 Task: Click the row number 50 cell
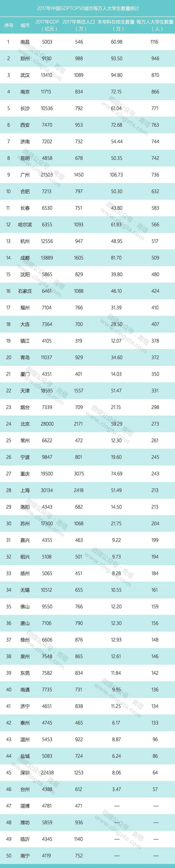coord(9,855)
